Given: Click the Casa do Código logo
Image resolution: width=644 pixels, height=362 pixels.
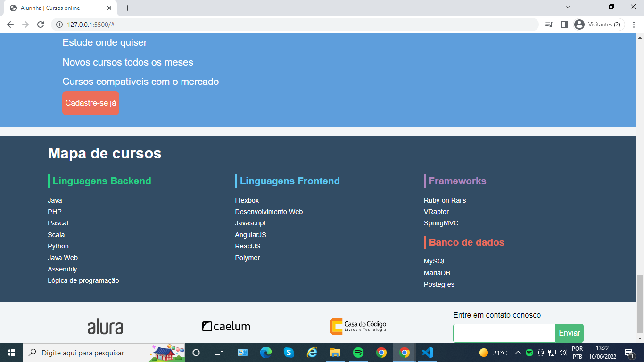Looking at the screenshot, I should point(358,326).
